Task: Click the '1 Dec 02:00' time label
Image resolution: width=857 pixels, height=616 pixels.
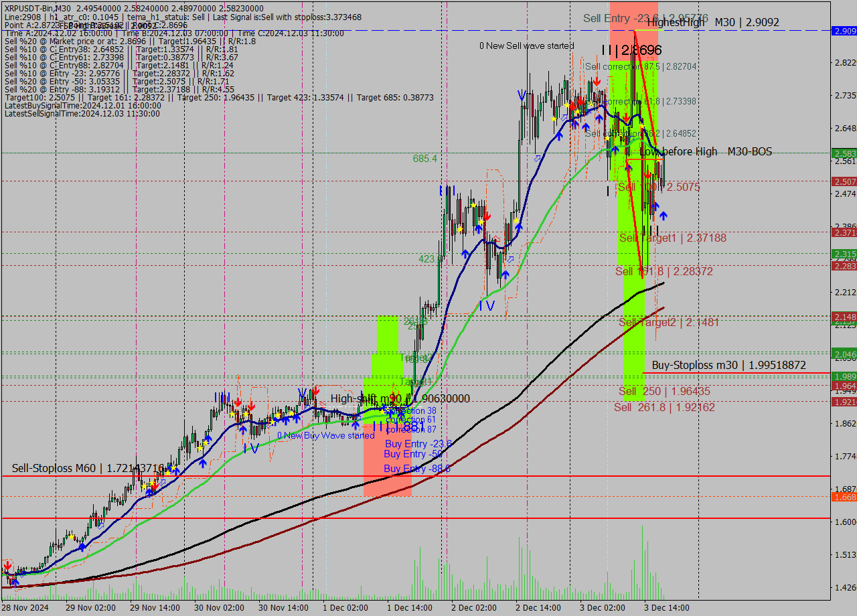Action: (345, 608)
